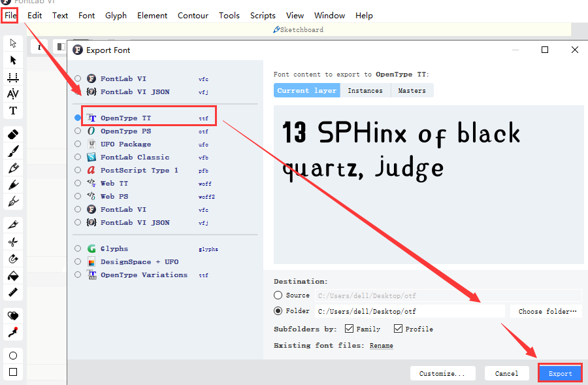Open the Help menu
The image size is (588, 385).
(x=364, y=16)
